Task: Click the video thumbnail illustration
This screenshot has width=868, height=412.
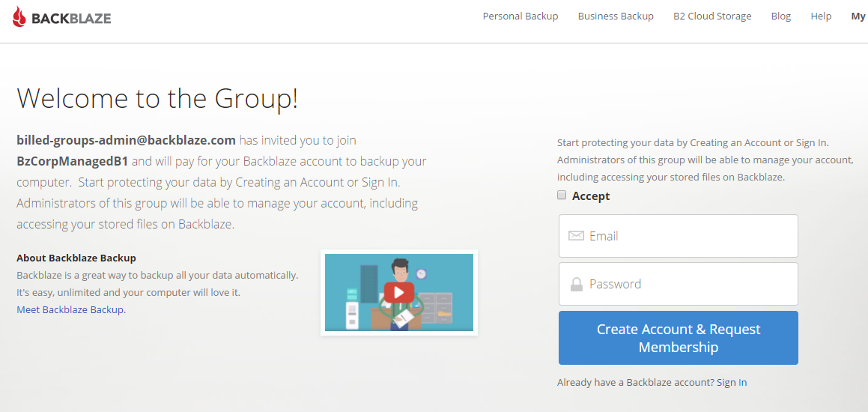Action: click(x=399, y=292)
